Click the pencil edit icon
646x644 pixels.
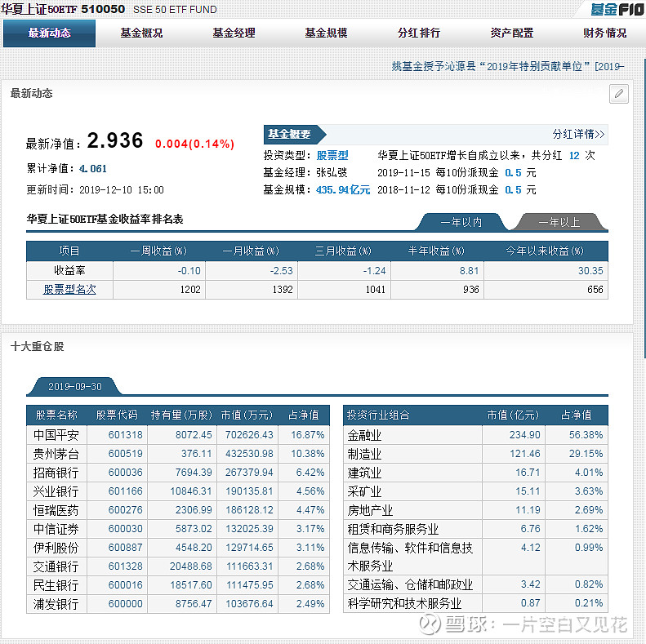coord(618,94)
